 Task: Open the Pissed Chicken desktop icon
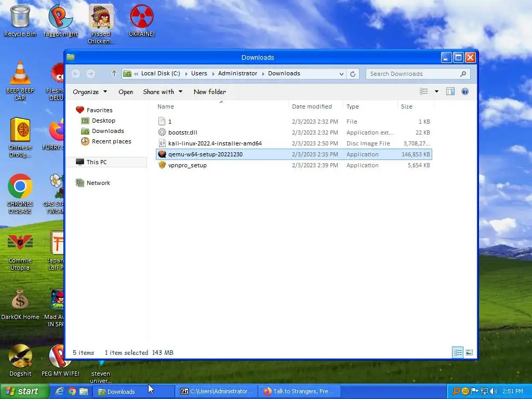[101, 24]
